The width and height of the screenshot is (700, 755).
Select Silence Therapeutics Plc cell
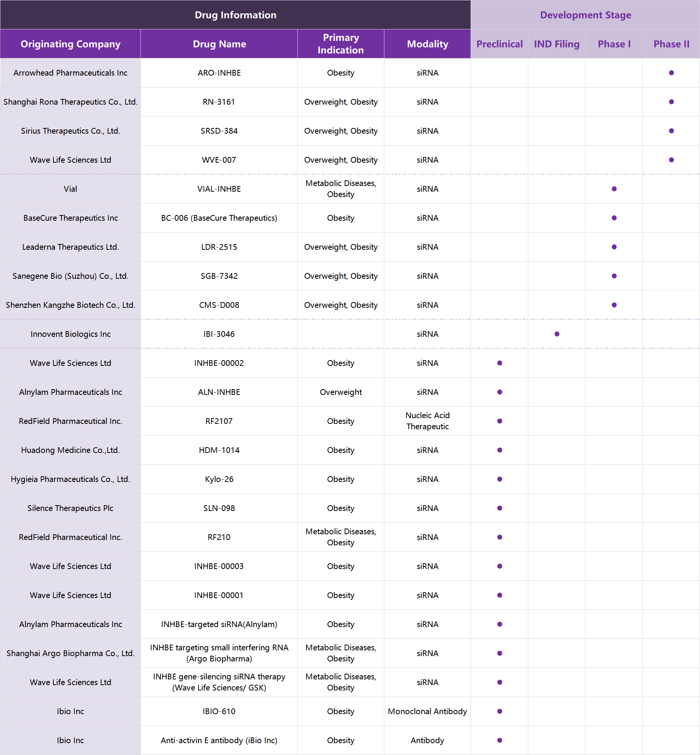pyautogui.click(x=70, y=508)
